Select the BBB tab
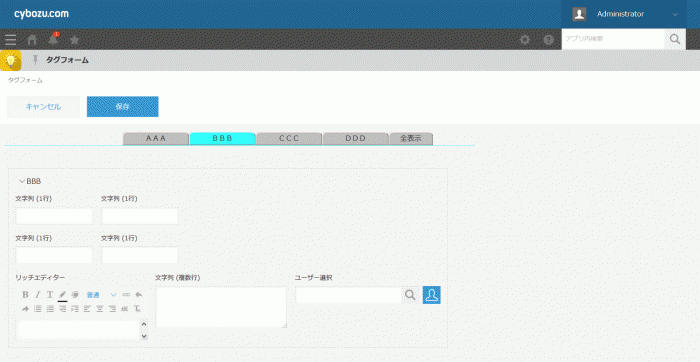This screenshot has height=362, width=700. point(222,138)
